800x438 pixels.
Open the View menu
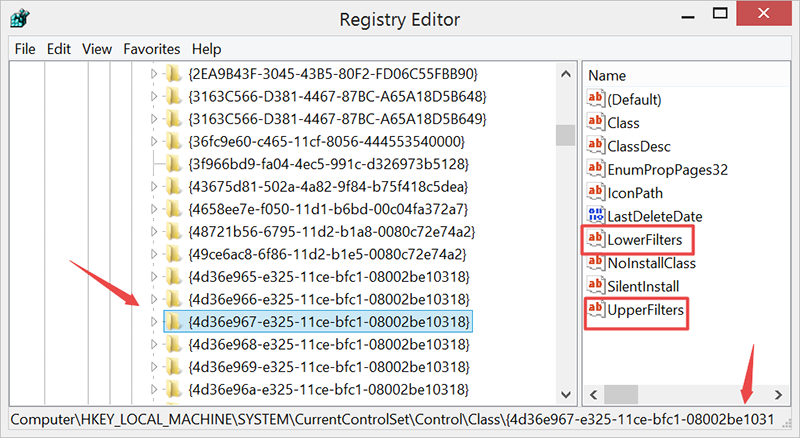97,49
